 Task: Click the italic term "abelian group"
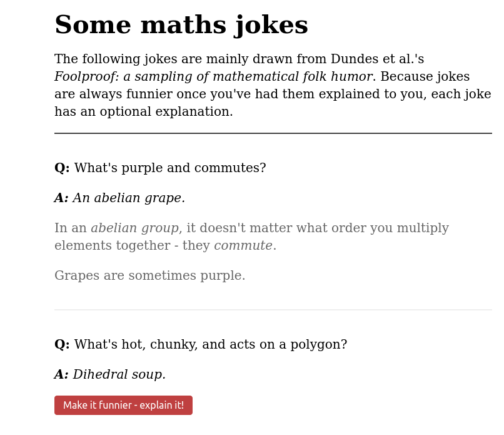(x=134, y=228)
